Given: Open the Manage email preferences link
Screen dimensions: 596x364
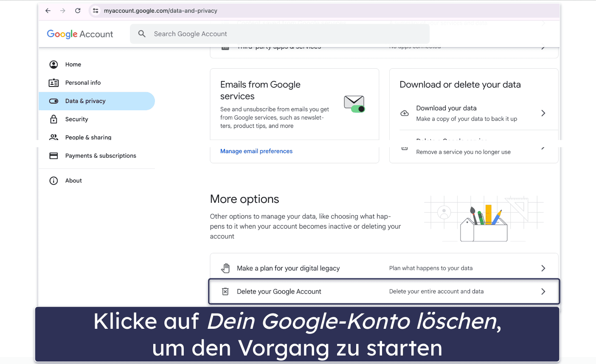Looking at the screenshot, I should (x=256, y=151).
